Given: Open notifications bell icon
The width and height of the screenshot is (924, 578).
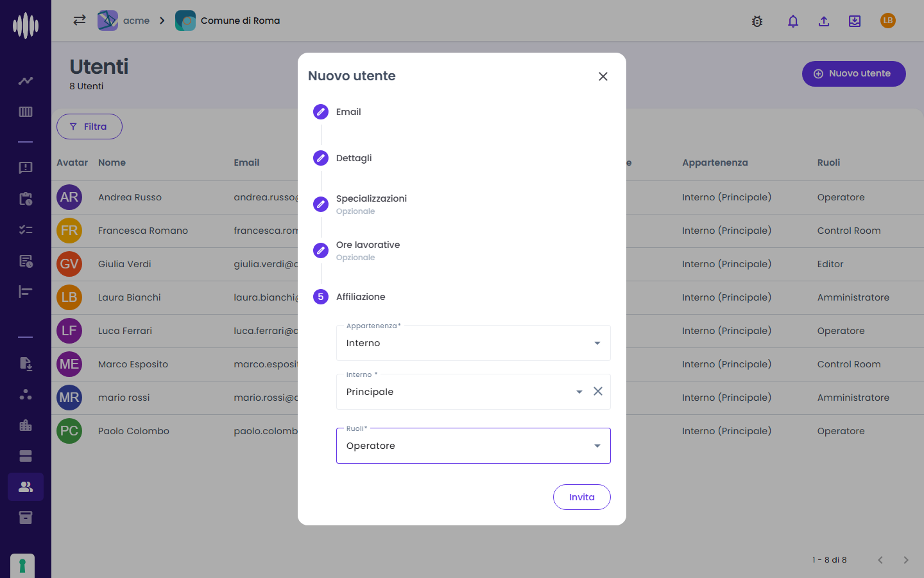Looking at the screenshot, I should (793, 21).
